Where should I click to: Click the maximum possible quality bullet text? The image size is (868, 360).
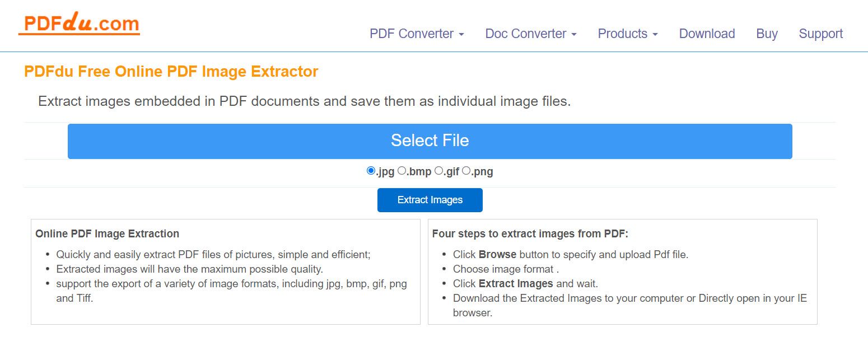(189, 269)
